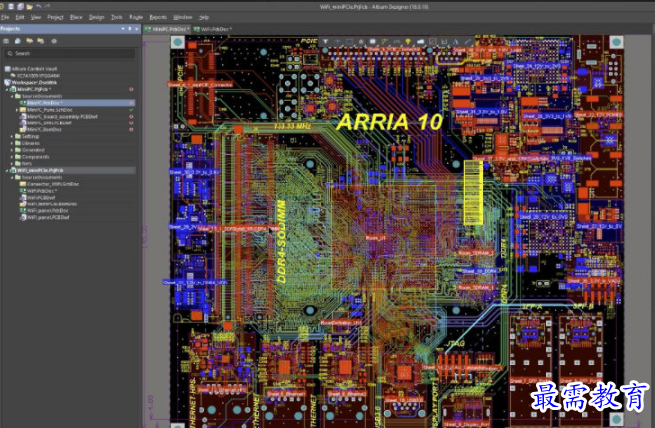Open the Tools menu
This screenshot has width=655, height=428.
coord(117,17)
